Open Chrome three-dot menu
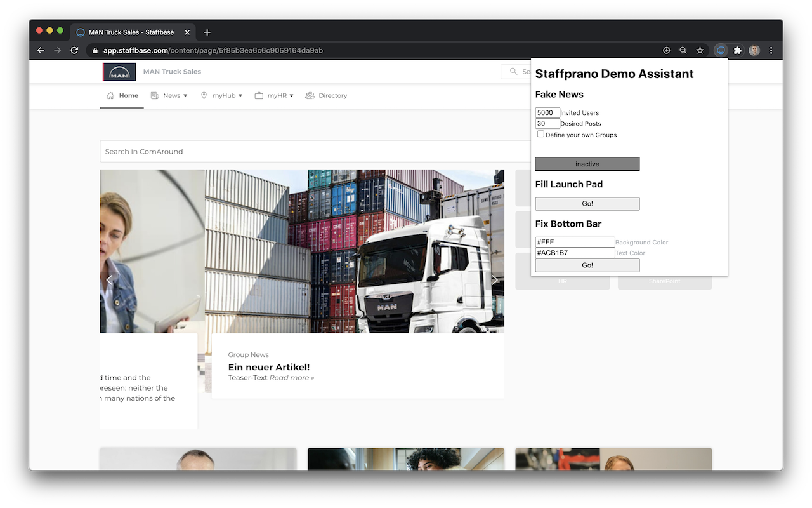This screenshot has height=508, width=812. [x=771, y=50]
